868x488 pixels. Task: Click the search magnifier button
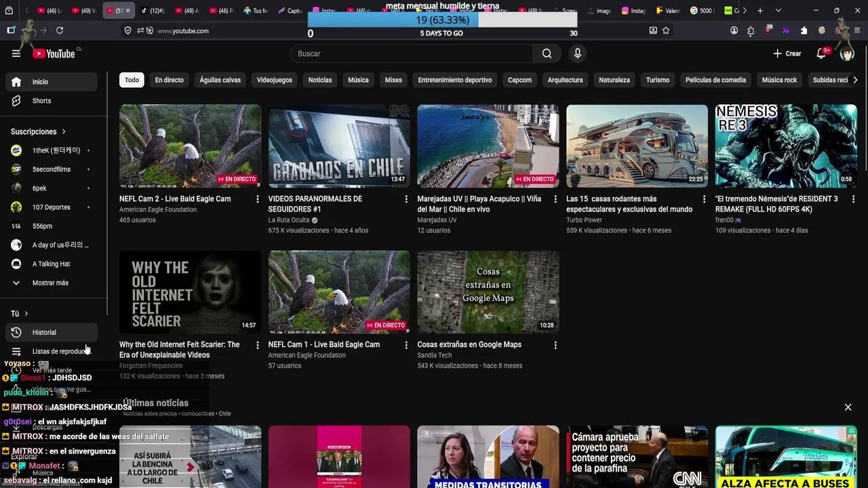tap(547, 54)
